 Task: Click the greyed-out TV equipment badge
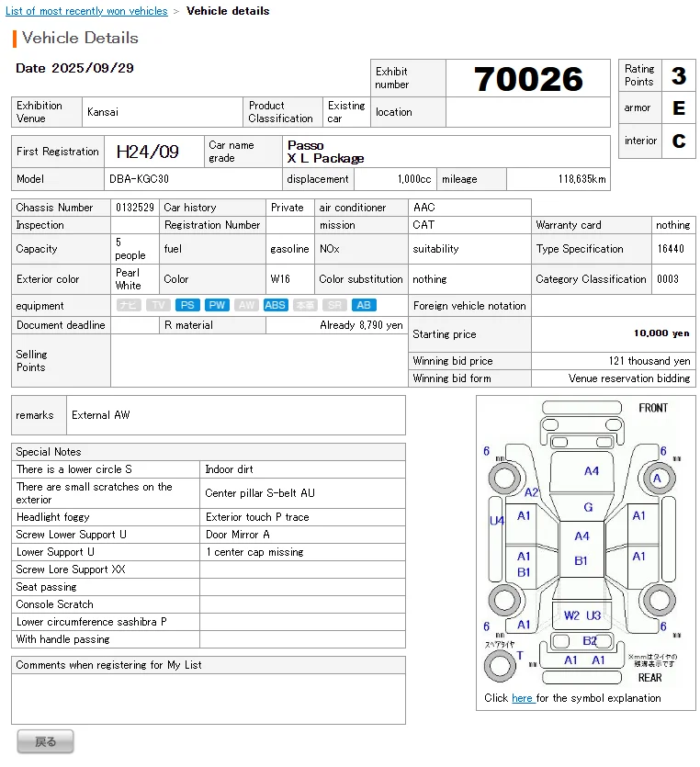(x=158, y=305)
